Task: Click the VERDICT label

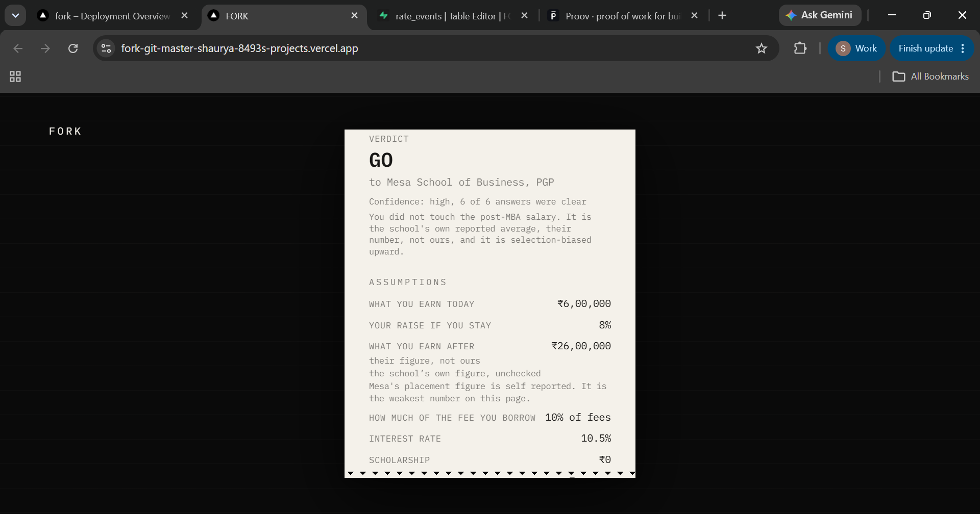Action: [x=389, y=139]
